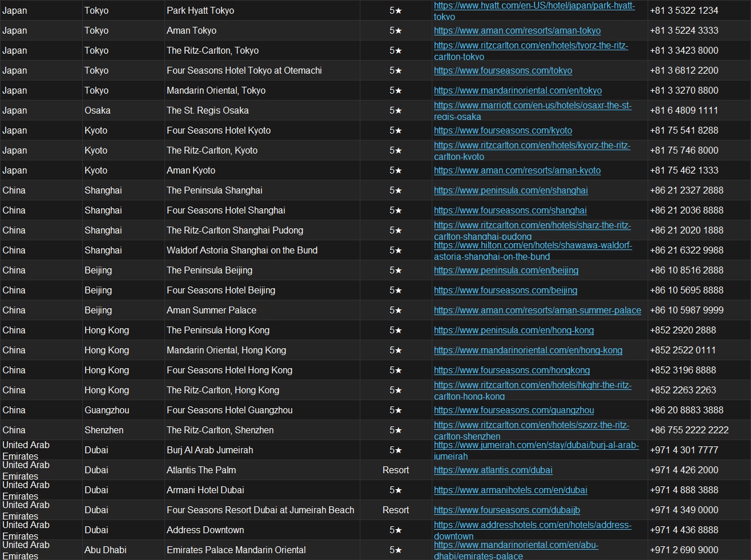Screen dimensions: 751x560
Task: Follow the Ritz-Carlton Shanghai Pudong URL
Action: [x=532, y=231]
